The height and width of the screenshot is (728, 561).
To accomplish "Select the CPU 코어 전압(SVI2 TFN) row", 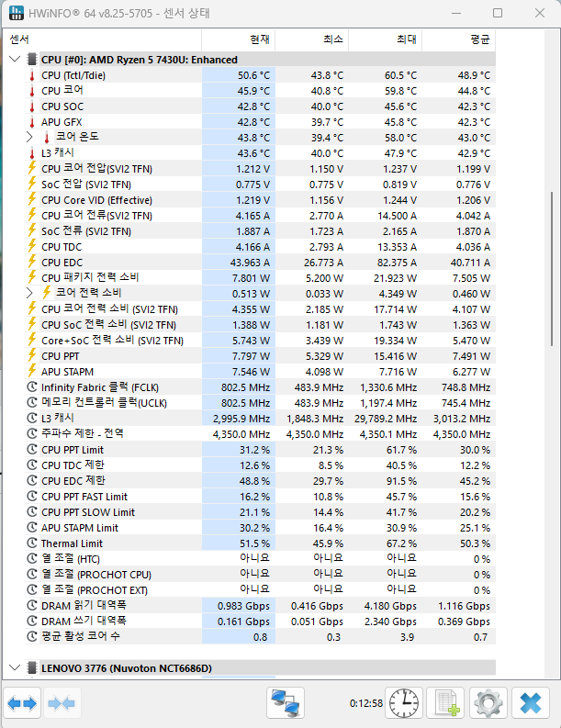I will (260, 169).
